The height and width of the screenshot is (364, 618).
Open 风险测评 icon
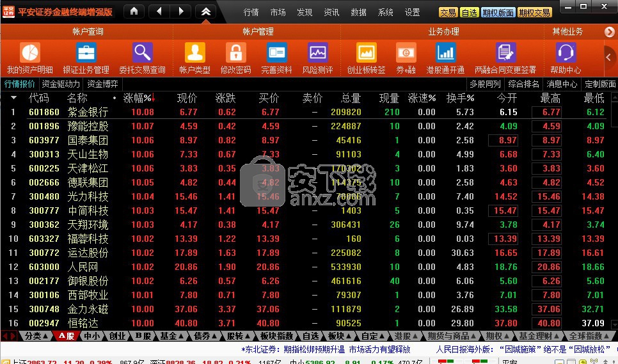pyautogui.click(x=318, y=52)
